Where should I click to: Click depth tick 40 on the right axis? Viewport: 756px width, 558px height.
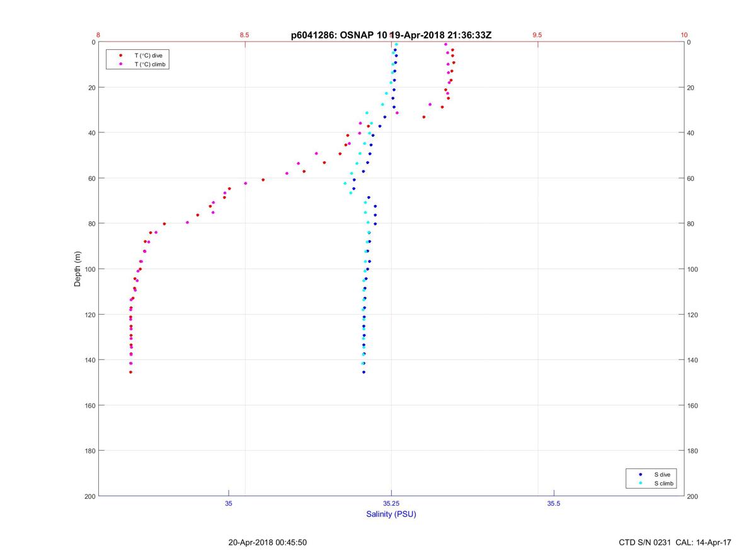(690, 133)
